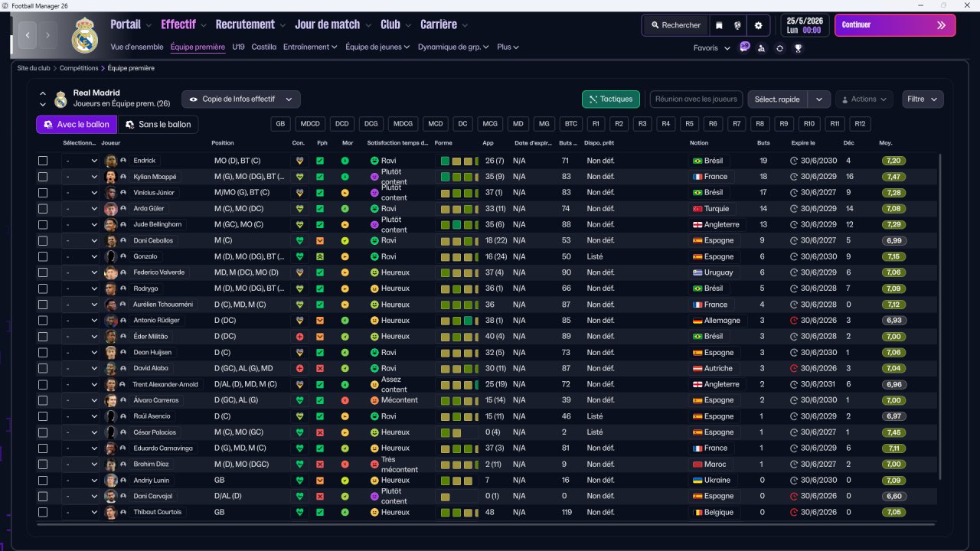This screenshot has height=551, width=980.
Task: Expand the Plus submenu
Action: [508, 47]
